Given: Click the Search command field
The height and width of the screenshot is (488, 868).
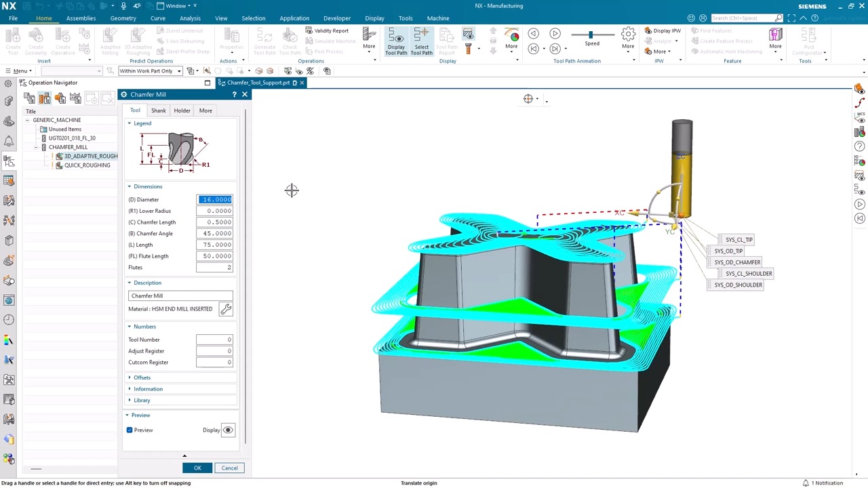Looking at the screenshot, I should click(x=747, y=18).
